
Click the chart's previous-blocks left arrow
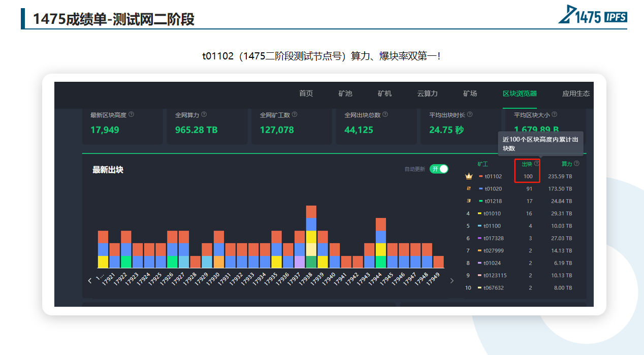pos(90,280)
